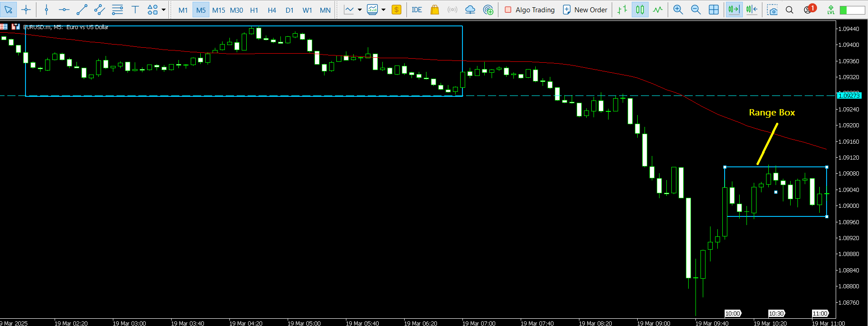The image size is (868, 326).
Task: Select the crosshair tool
Action: pos(26,10)
